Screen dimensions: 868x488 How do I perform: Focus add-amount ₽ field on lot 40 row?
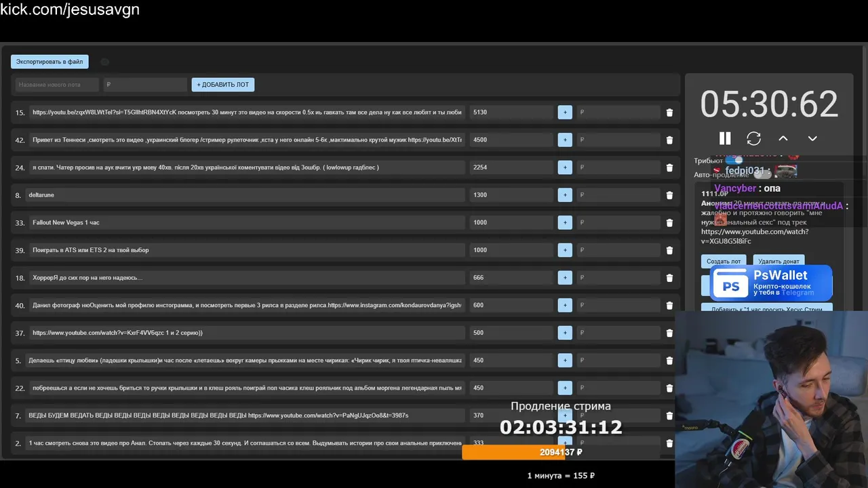618,305
